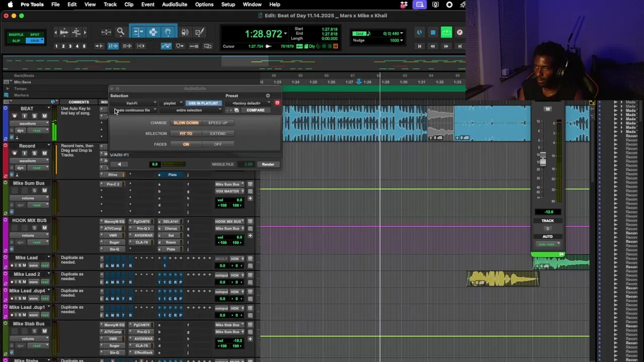Open the Nudge value dropdown
This screenshot has width=644, height=362.
click(401, 40)
